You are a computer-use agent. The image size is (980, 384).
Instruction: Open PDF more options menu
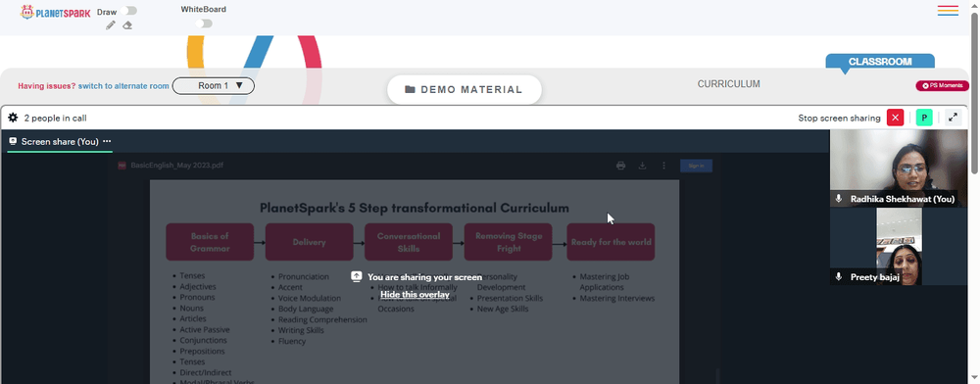click(663, 166)
